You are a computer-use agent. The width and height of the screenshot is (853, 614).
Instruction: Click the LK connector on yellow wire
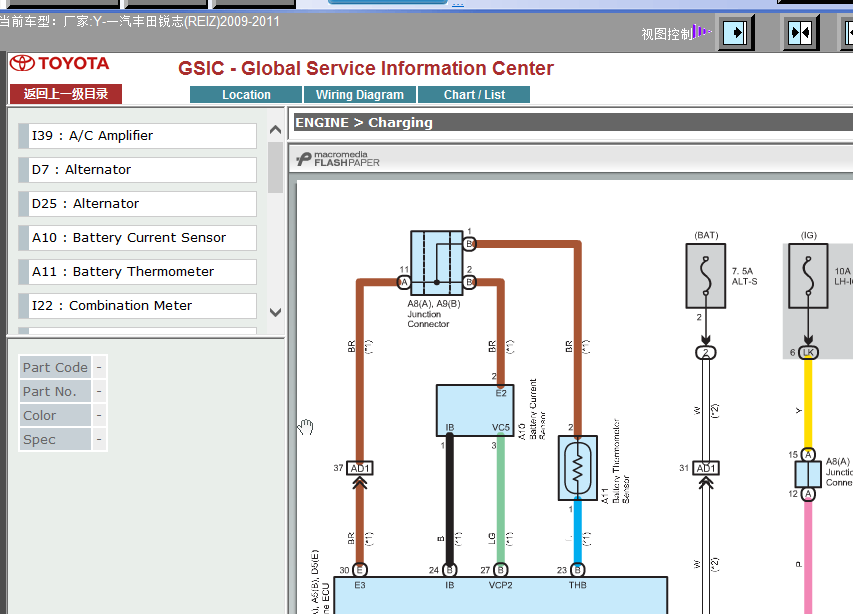coord(808,352)
